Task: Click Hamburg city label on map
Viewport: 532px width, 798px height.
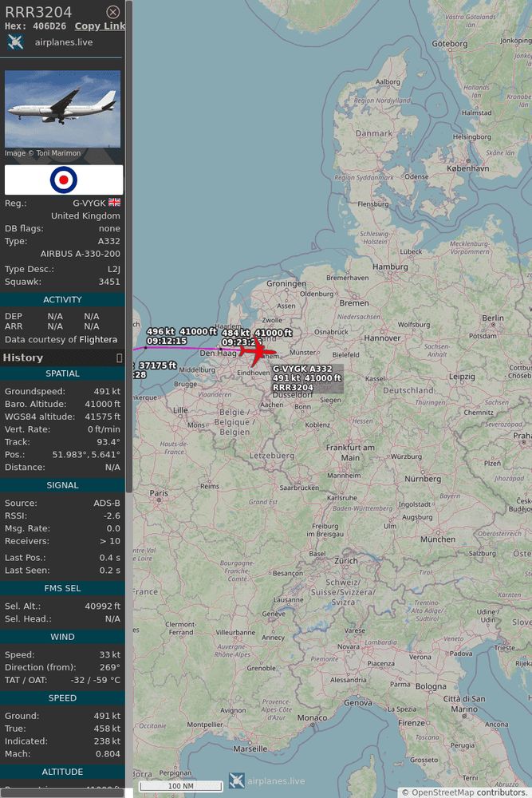Action: pyautogui.click(x=390, y=267)
